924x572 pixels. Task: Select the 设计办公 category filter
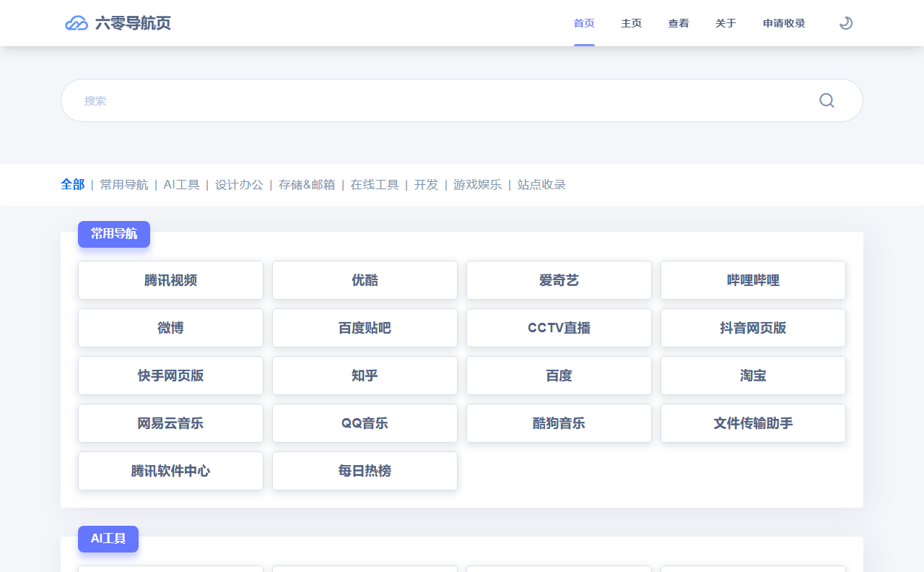(x=239, y=184)
